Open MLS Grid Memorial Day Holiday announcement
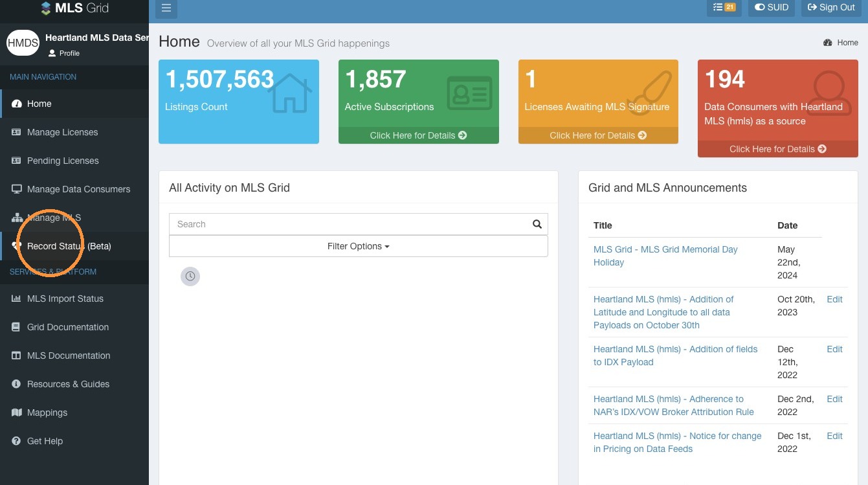 click(x=665, y=256)
